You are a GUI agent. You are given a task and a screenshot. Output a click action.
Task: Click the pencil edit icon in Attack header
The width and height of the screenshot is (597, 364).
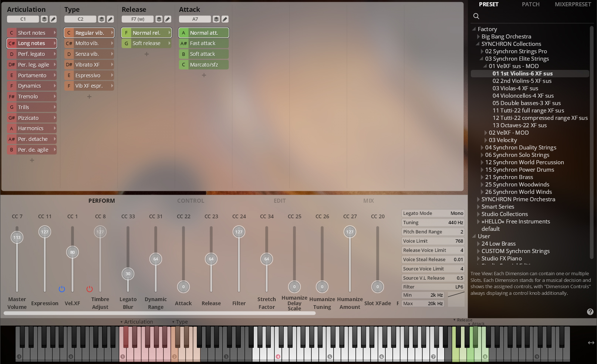coord(225,19)
